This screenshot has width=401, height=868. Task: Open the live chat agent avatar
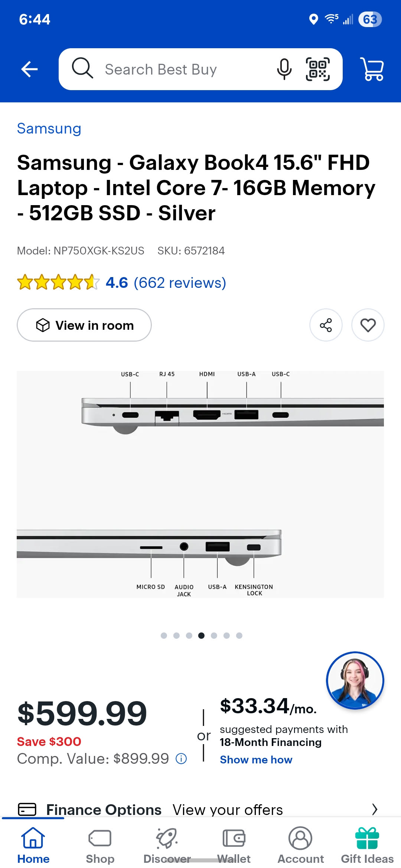(355, 680)
